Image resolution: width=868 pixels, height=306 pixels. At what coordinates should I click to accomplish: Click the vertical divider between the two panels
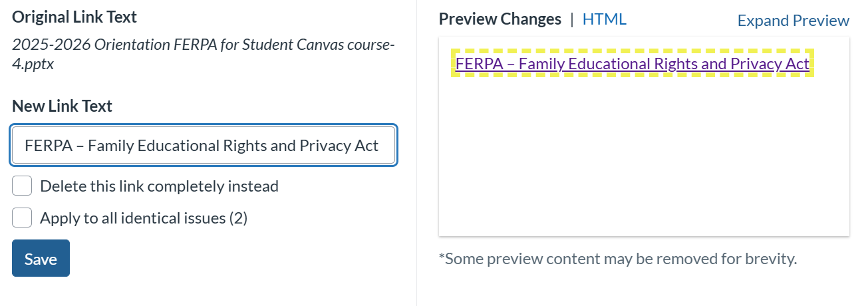tap(416, 153)
